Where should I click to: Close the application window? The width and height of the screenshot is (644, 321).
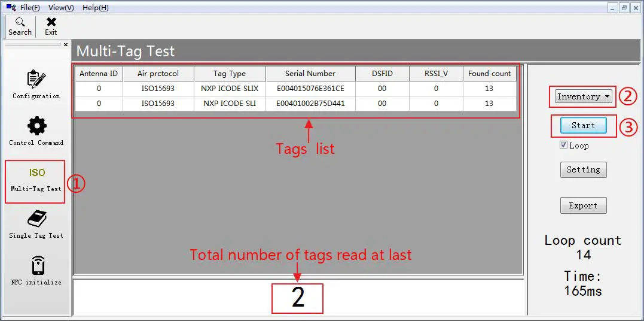[636, 7]
